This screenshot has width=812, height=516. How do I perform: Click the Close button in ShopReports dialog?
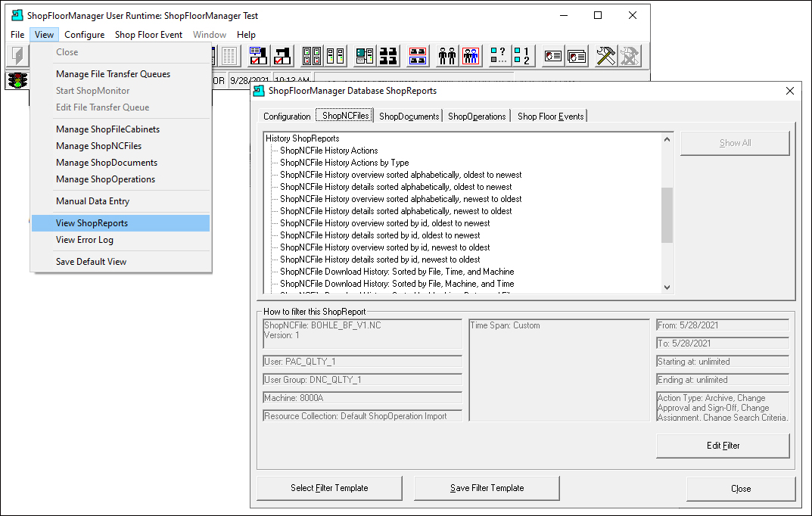pos(741,489)
